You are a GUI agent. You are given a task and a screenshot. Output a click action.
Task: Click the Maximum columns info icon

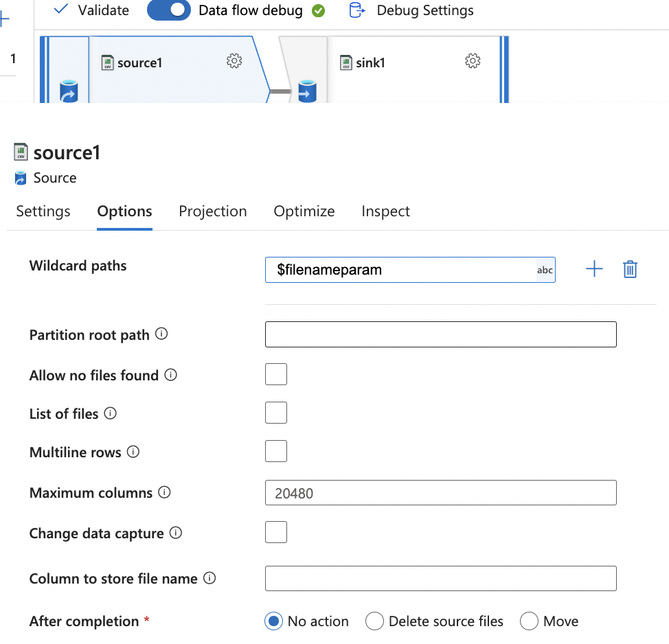[x=164, y=492]
